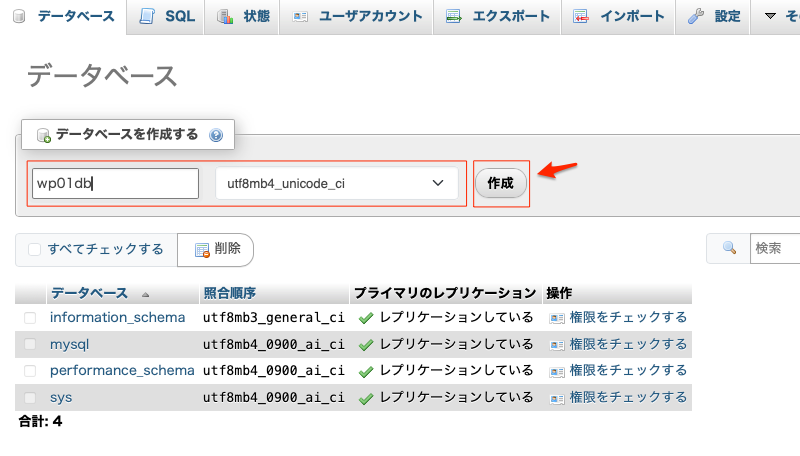
Task: Click the privileges icon in the mysql row
Action: pyautogui.click(x=557, y=344)
